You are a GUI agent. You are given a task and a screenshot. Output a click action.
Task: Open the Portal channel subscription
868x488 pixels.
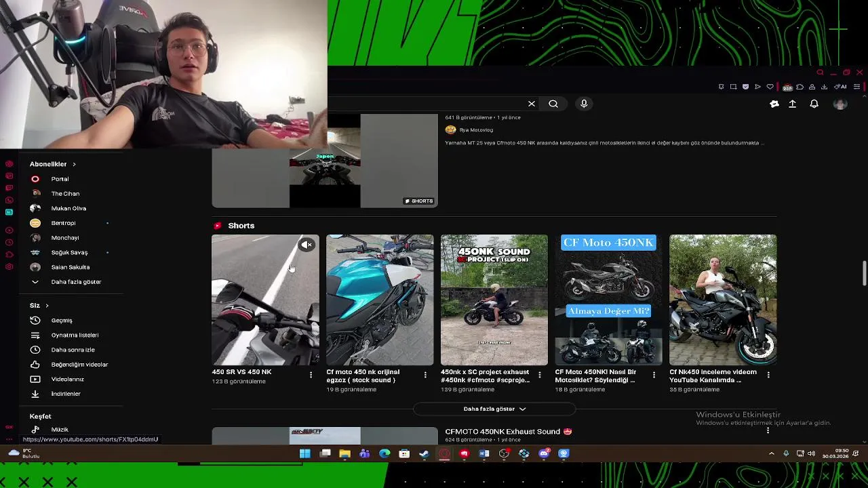pos(60,179)
